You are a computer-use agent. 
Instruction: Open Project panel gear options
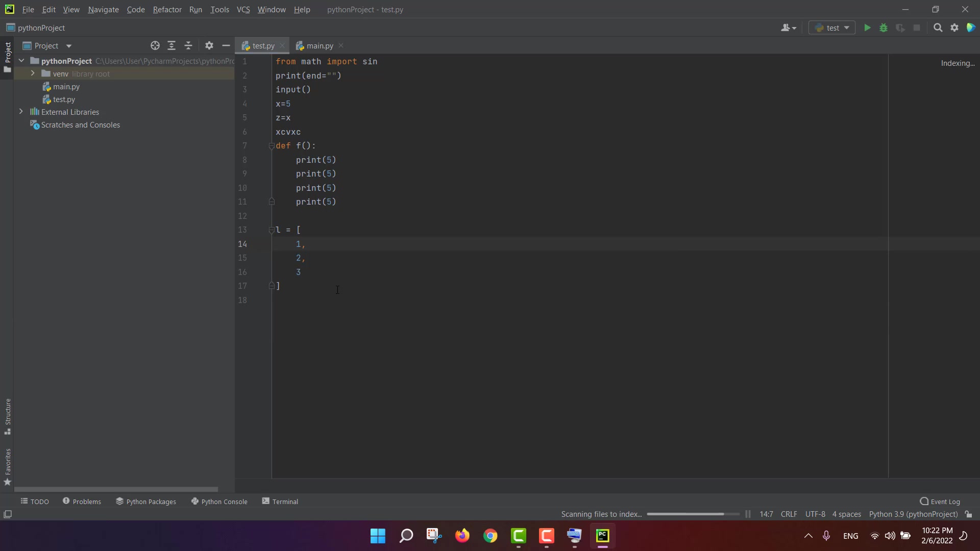click(209, 46)
